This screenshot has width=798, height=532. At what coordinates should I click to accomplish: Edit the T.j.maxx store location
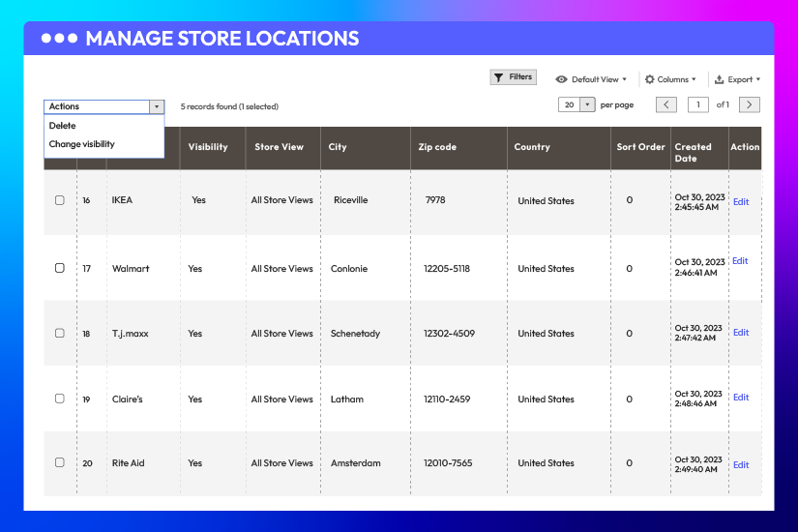(x=741, y=333)
